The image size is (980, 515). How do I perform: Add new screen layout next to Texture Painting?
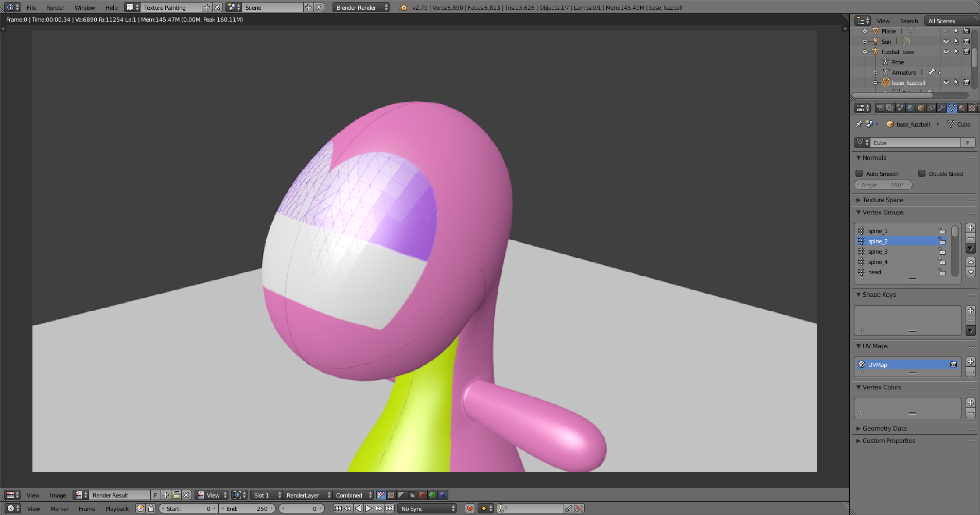pos(207,7)
